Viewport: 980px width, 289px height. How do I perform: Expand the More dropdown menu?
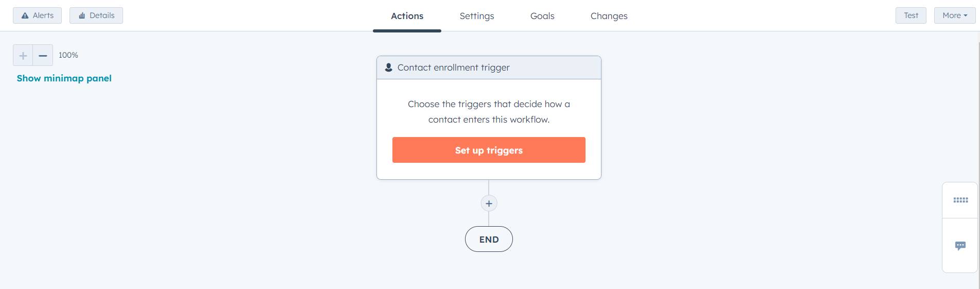click(955, 15)
